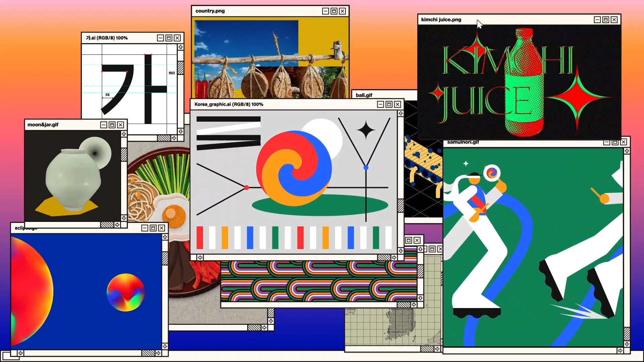The width and height of the screenshot is (644, 362).
Task: Click the first blue color bar in Korea_graphic
Action: [250, 238]
